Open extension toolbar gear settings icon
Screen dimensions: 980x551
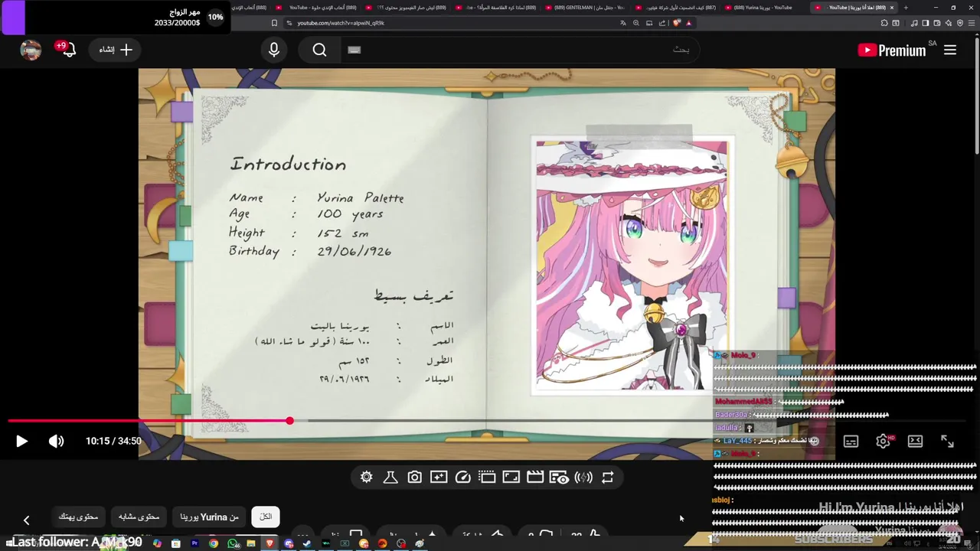[366, 477]
